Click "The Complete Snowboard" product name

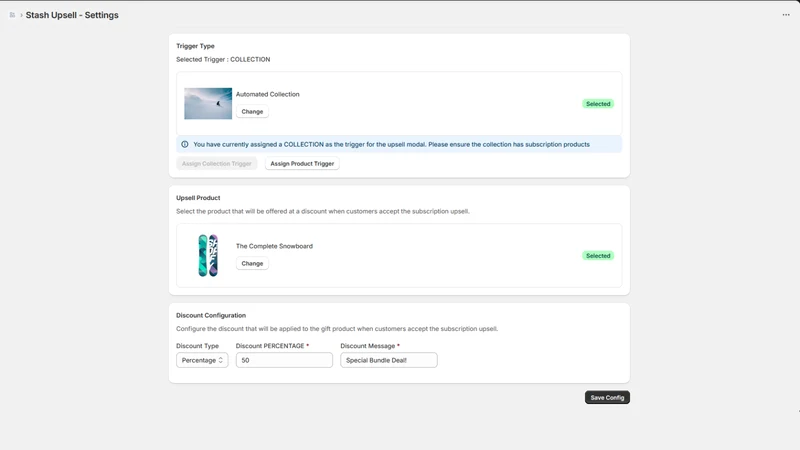(x=274, y=246)
